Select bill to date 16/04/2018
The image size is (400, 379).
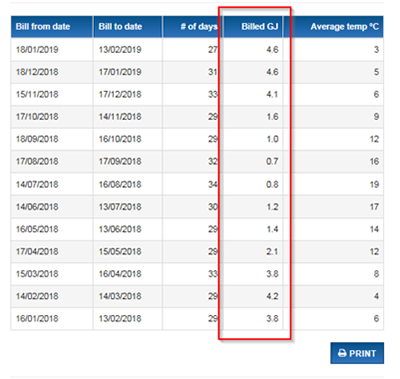[120, 274]
